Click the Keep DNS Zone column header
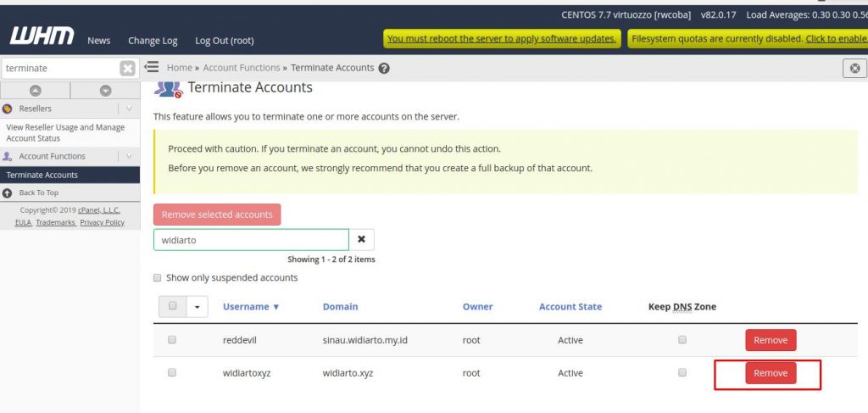 pyautogui.click(x=682, y=307)
